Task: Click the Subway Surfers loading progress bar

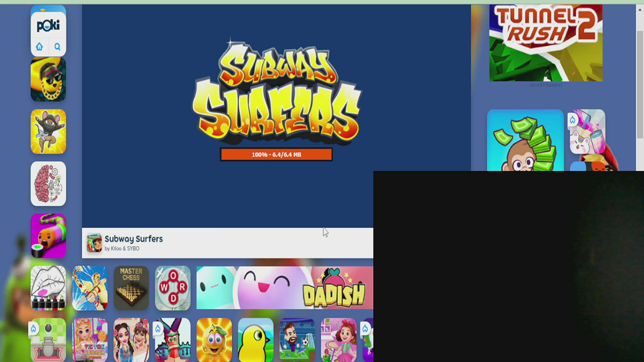Action: tap(276, 155)
